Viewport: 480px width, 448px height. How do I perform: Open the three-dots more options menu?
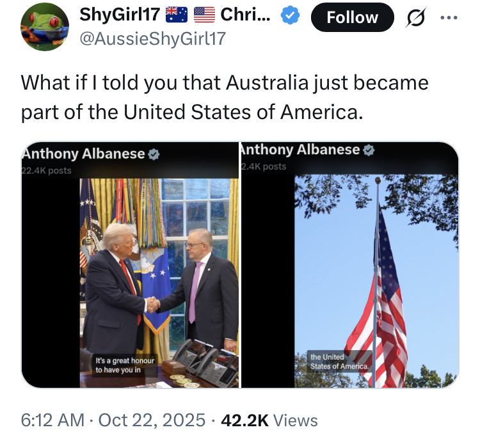pyautogui.click(x=449, y=17)
